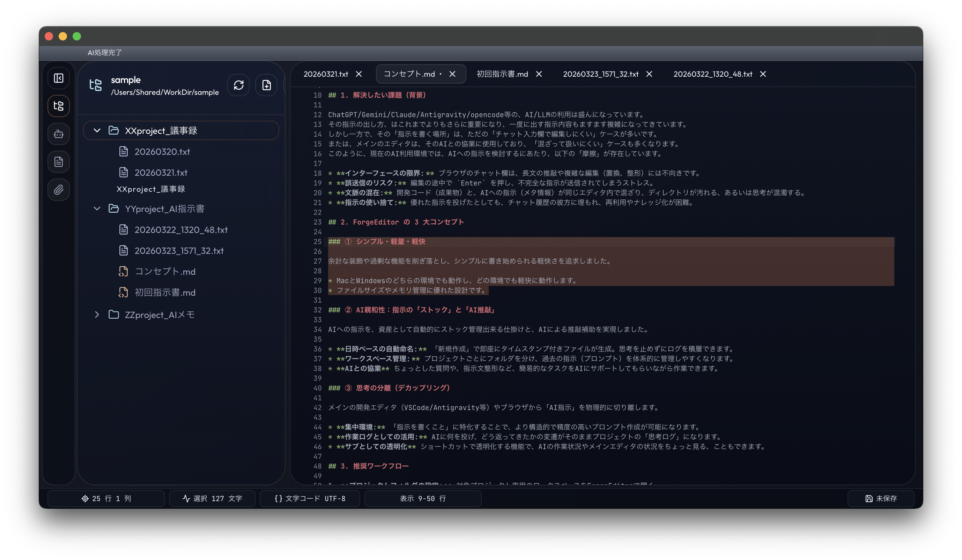Open the file tree view icon

pos(58,106)
